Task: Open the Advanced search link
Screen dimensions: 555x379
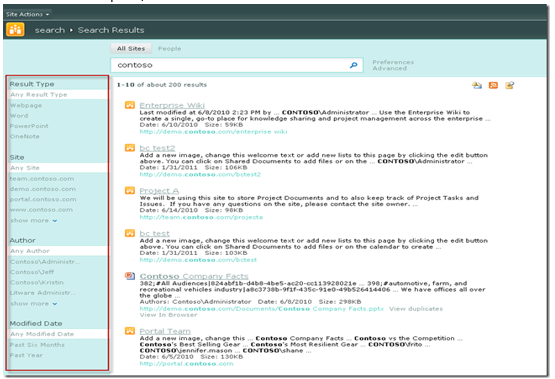Action: tap(389, 68)
